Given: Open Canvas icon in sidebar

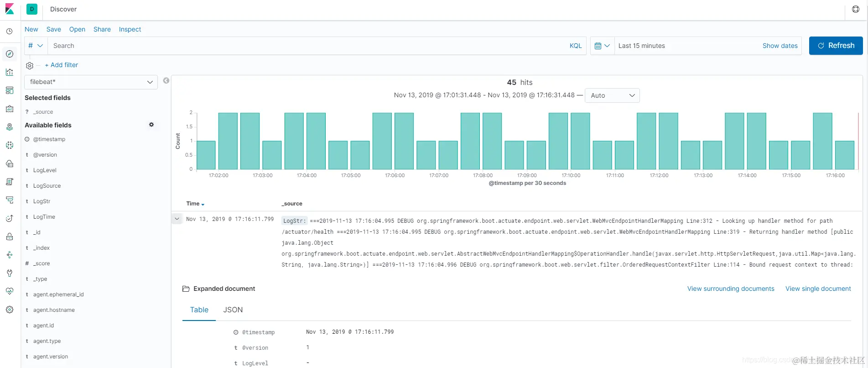Looking at the screenshot, I should pyautogui.click(x=10, y=109).
